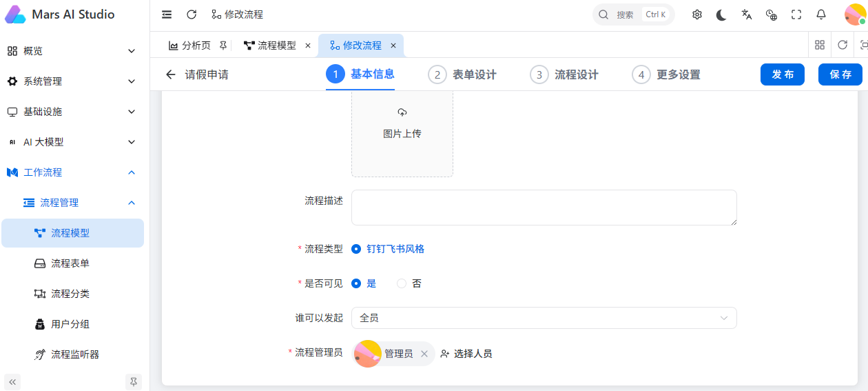Image resolution: width=868 pixels, height=391 pixels.
Task: Click the 发布 button
Action: (783, 74)
